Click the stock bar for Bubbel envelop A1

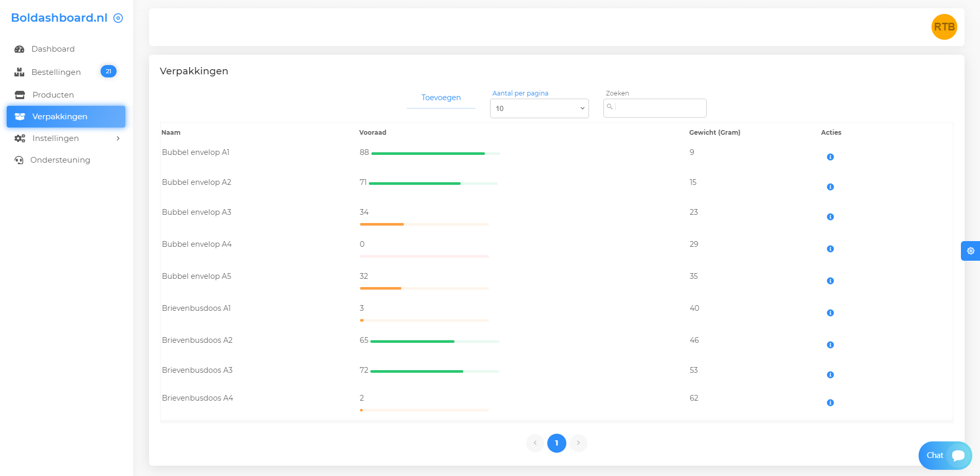click(x=435, y=153)
